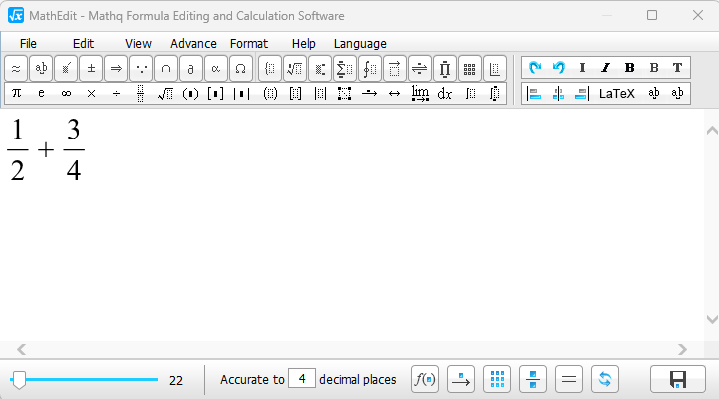The image size is (719, 399).
Task: Open the plus-minus operators palette
Action: coord(91,69)
